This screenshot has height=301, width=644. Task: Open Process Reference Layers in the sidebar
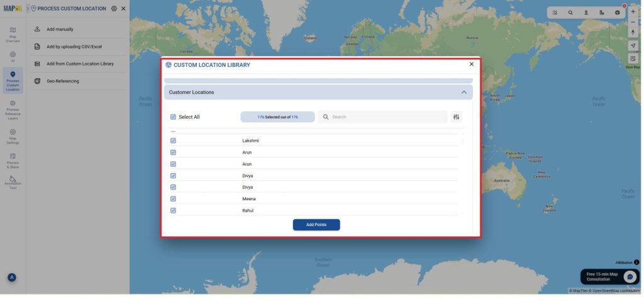[13, 110]
